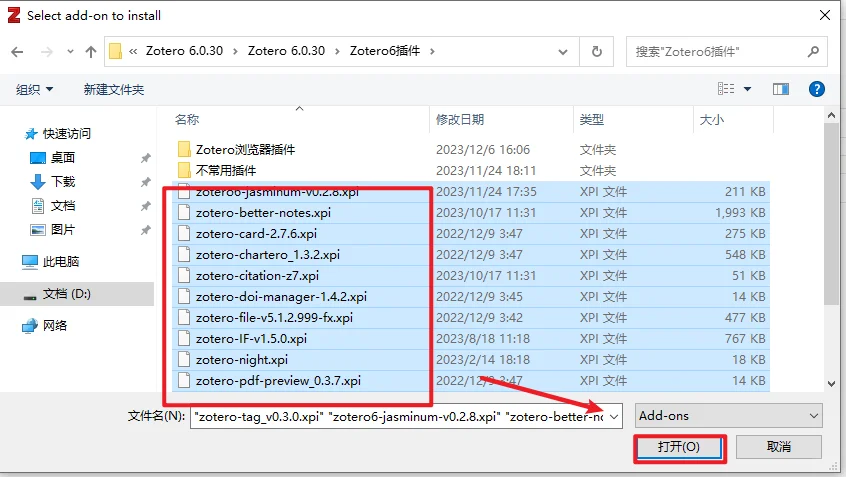Close the Select add-on dialog
This screenshot has height=477, width=846.
click(x=825, y=15)
